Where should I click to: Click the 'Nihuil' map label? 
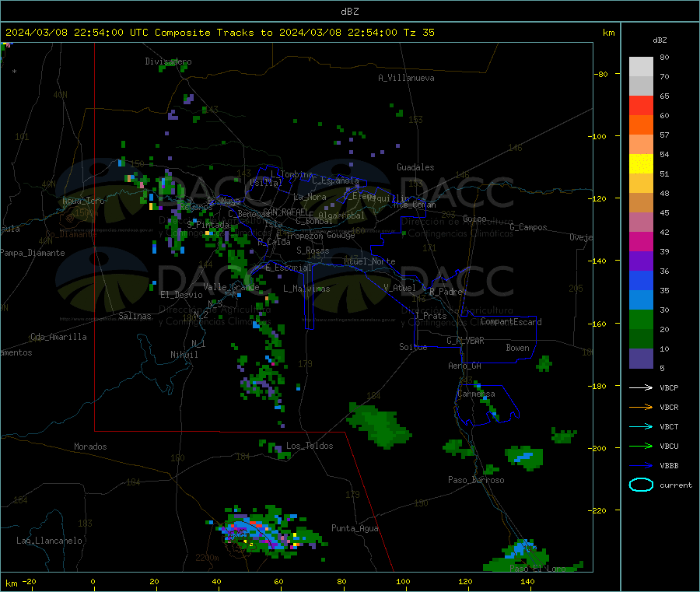pos(184,355)
